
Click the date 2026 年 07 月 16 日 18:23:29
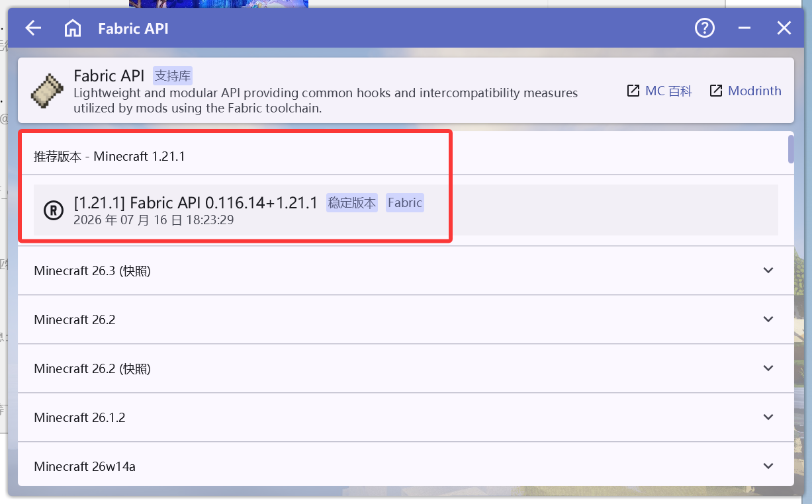coord(154,220)
